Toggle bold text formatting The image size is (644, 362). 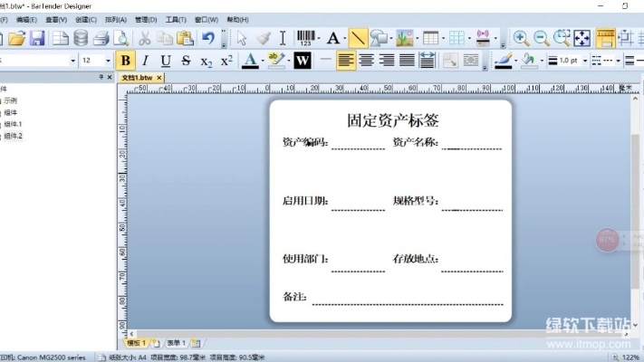point(125,61)
